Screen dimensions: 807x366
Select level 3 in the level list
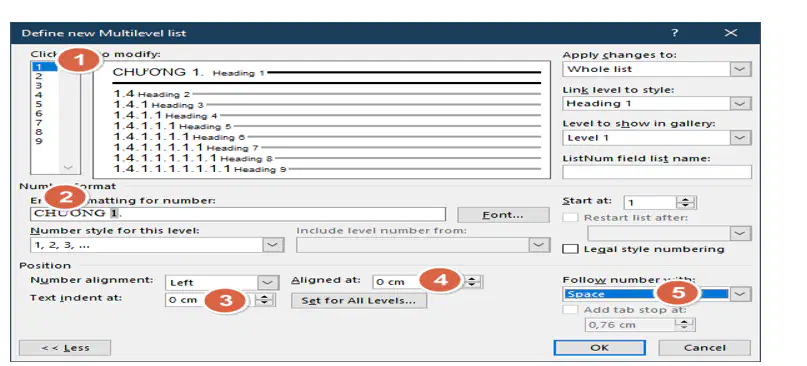(39, 85)
